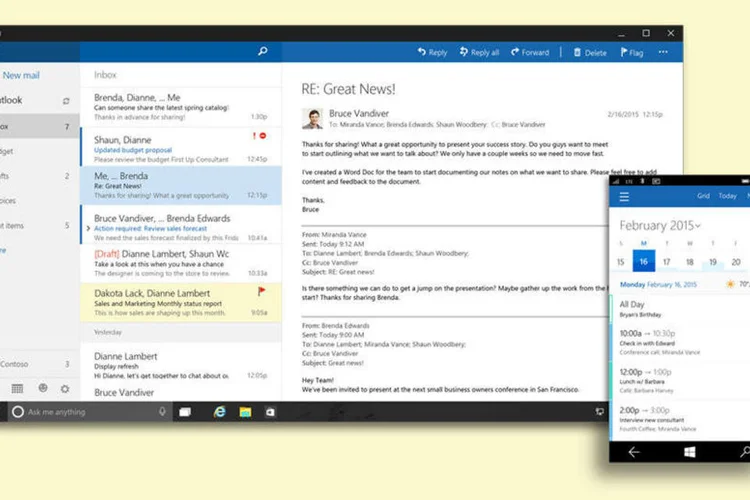This screenshot has width=750, height=500.
Task: Open Dianne Lambert Display refresh email
Action: [x=181, y=365]
